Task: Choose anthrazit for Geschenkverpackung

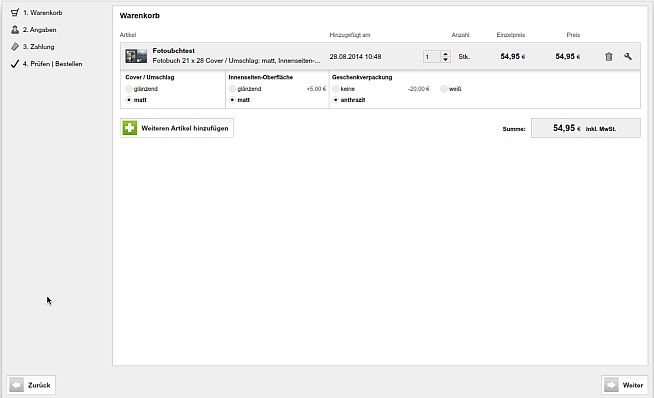Action: 335,100
